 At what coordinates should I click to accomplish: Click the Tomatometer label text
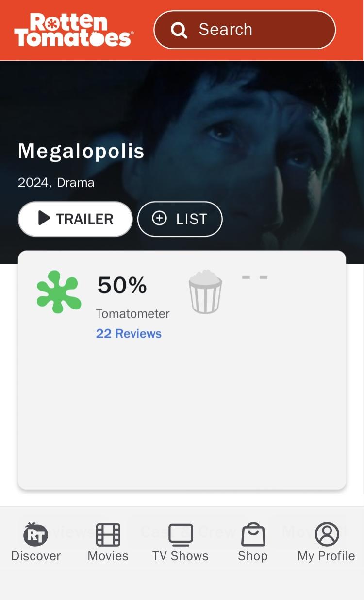coord(132,314)
